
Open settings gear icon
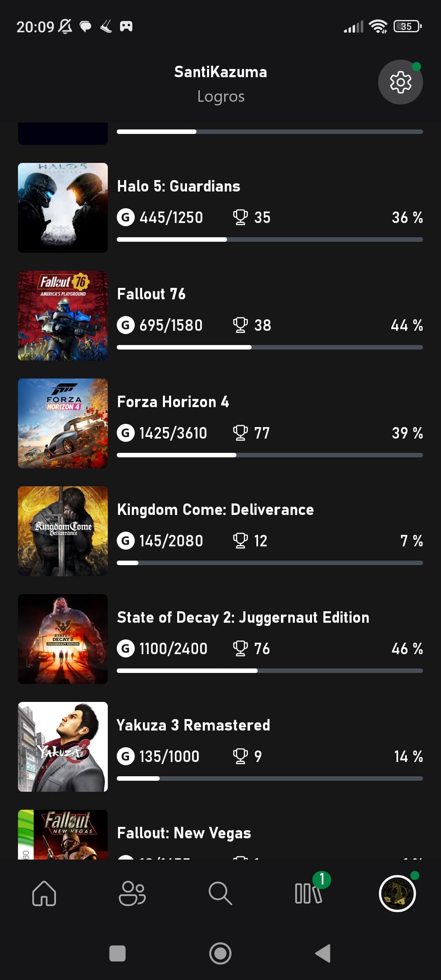coord(400,82)
